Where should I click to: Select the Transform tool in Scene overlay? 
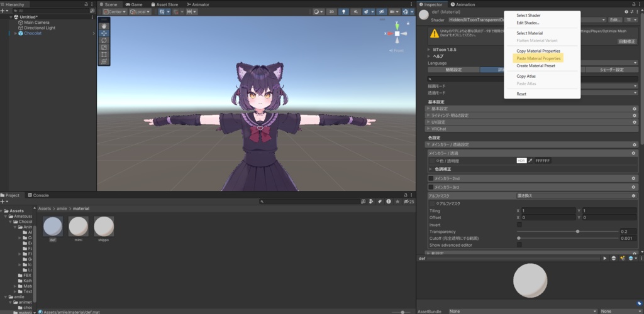click(104, 61)
